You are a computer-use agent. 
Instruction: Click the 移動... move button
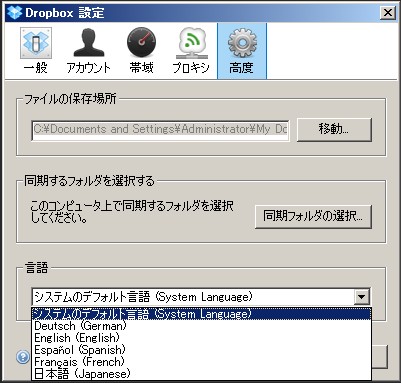click(334, 129)
